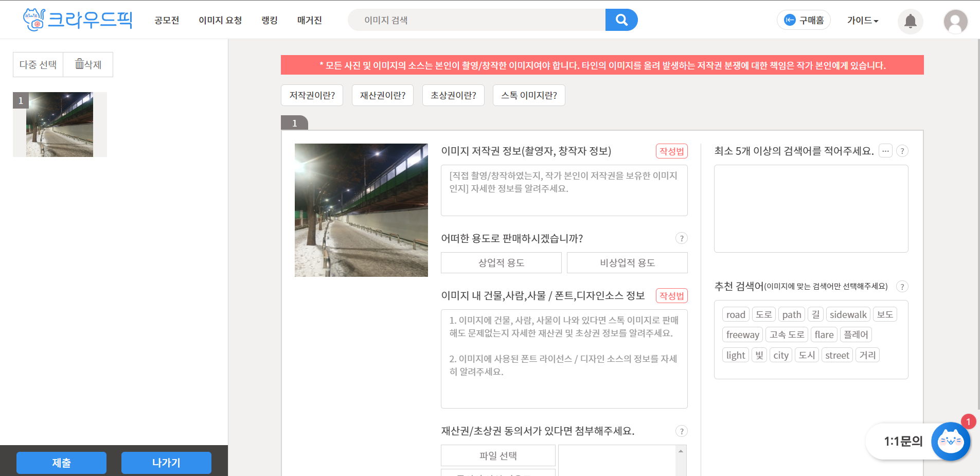Open the profile avatar

click(x=955, y=21)
